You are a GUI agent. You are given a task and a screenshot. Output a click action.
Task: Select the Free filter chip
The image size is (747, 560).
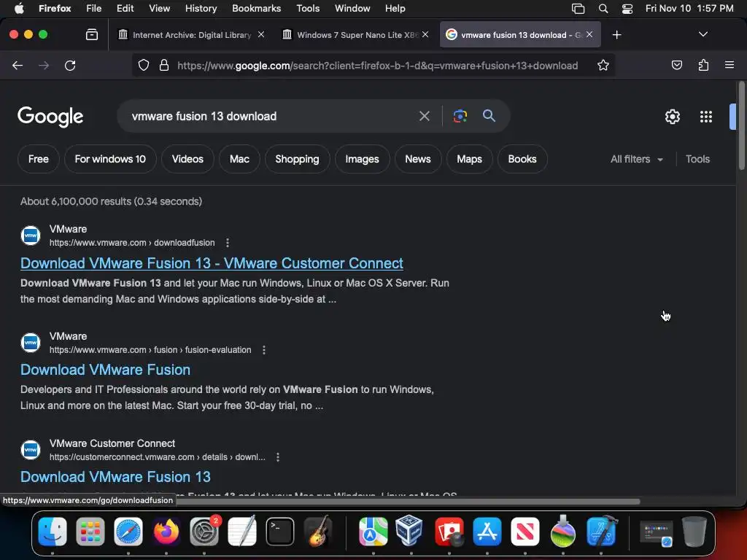coord(39,159)
